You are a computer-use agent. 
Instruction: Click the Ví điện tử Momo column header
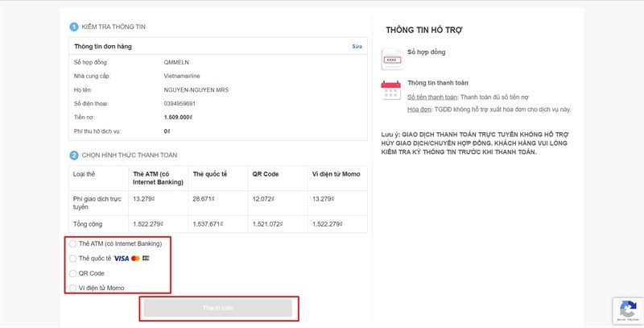click(335, 173)
